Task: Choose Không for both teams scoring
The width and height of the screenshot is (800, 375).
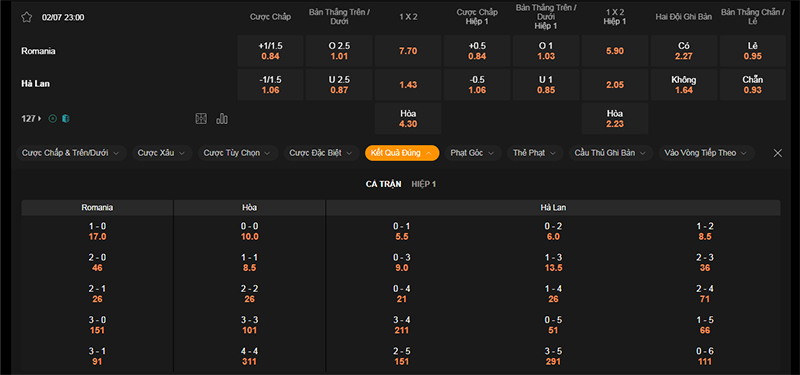Action: 684,85
